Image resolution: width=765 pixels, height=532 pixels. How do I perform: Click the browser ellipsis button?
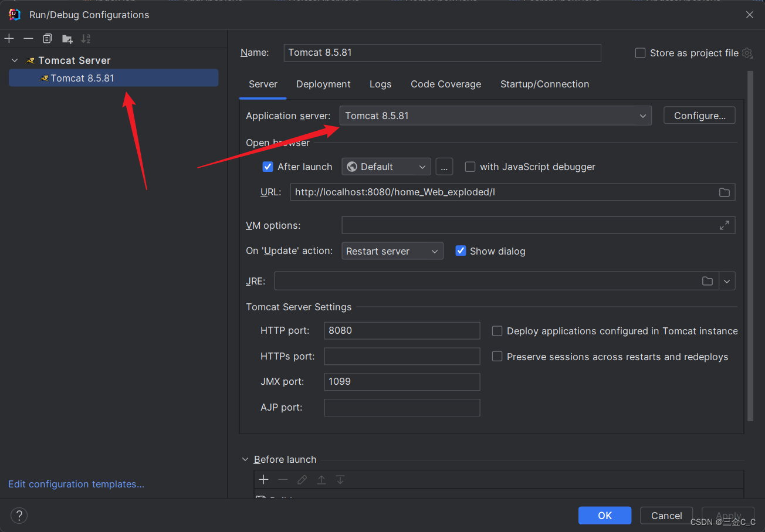pyautogui.click(x=444, y=167)
